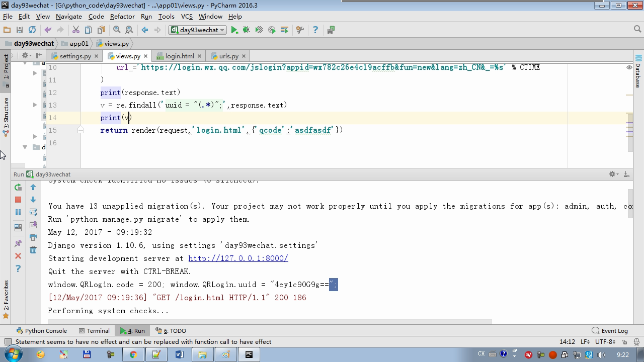Stop the running server with red square
The image size is (644, 362).
point(18,200)
